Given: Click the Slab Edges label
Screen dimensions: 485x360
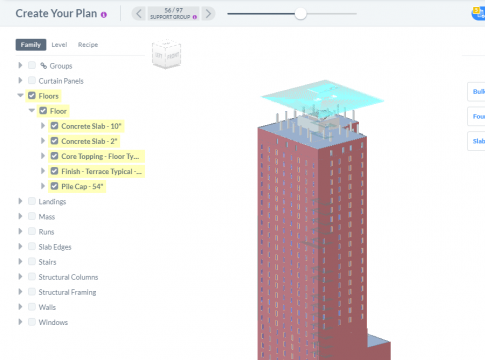Looking at the screenshot, I should click(x=55, y=247).
